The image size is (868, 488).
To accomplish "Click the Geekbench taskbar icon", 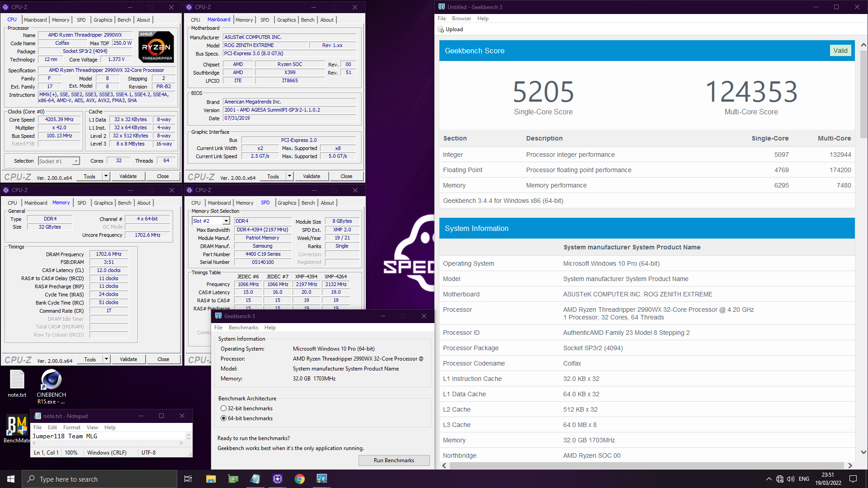I will click(x=322, y=479).
